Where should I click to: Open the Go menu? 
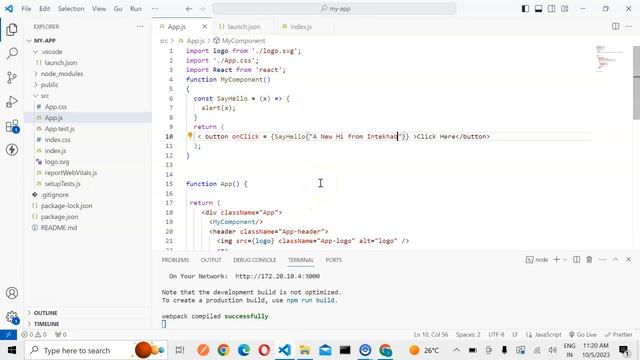tap(118, 9)
